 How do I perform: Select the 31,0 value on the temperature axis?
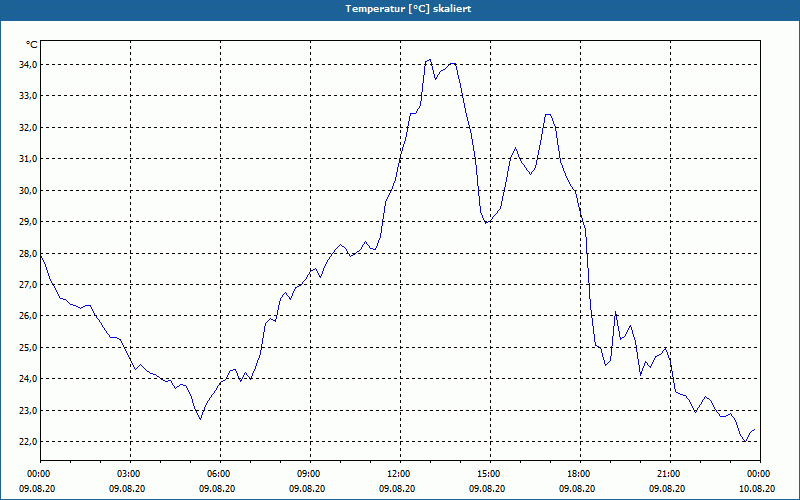pyautogui.click(x=29, y=159)
